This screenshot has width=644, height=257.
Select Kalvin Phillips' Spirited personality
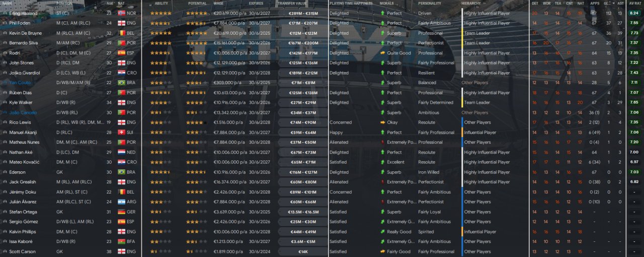click(x=426, y=232)
